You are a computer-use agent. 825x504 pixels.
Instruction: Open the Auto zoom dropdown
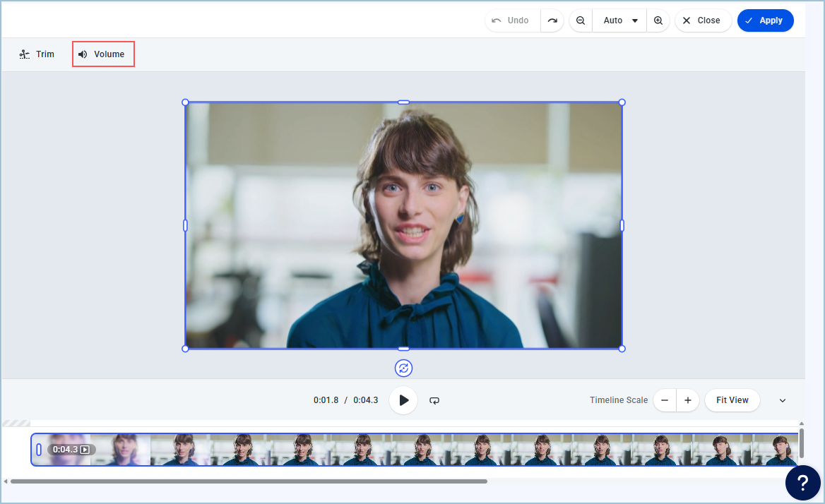(x=620, y=20)
